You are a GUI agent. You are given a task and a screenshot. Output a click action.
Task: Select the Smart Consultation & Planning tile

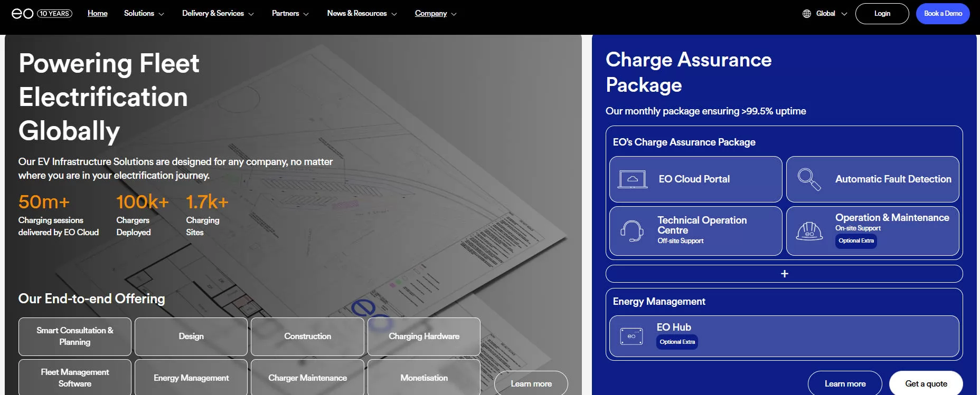click(x=75, y=336)
